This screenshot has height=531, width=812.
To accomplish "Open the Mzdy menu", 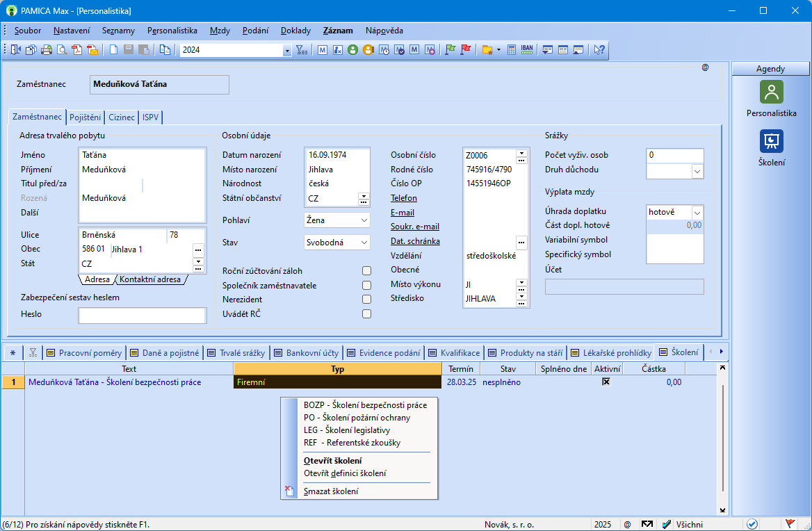I will tap(220, 31).
